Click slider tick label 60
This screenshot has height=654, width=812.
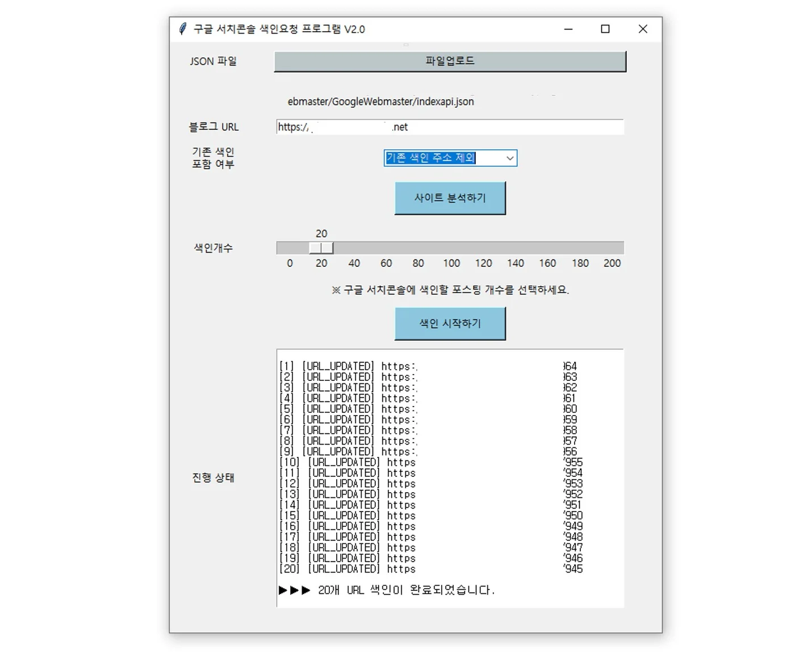point(386,263)
